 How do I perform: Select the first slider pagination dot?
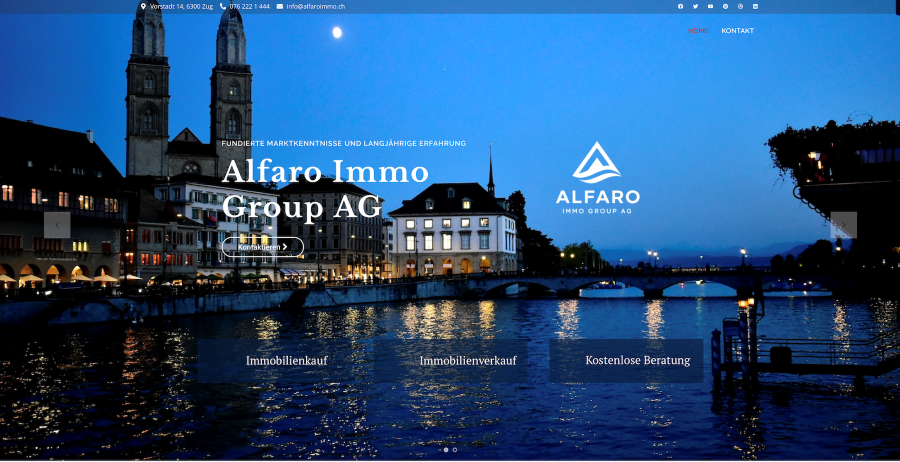[x=446, y=450]
